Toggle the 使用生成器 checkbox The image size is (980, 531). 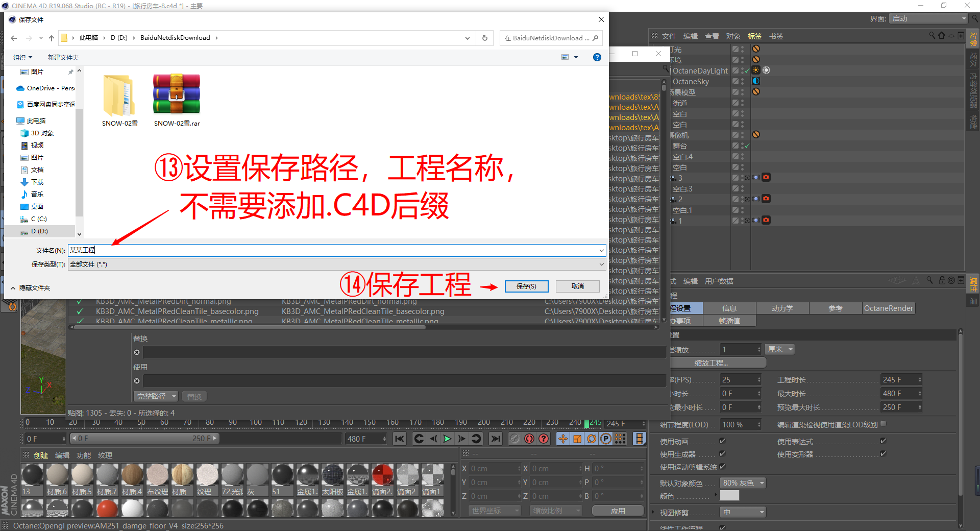(x=722, y=454)
